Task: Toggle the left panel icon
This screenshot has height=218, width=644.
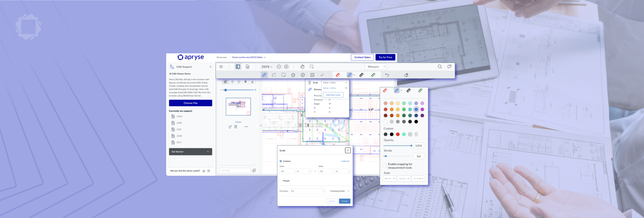Action: tap(238, 66)
